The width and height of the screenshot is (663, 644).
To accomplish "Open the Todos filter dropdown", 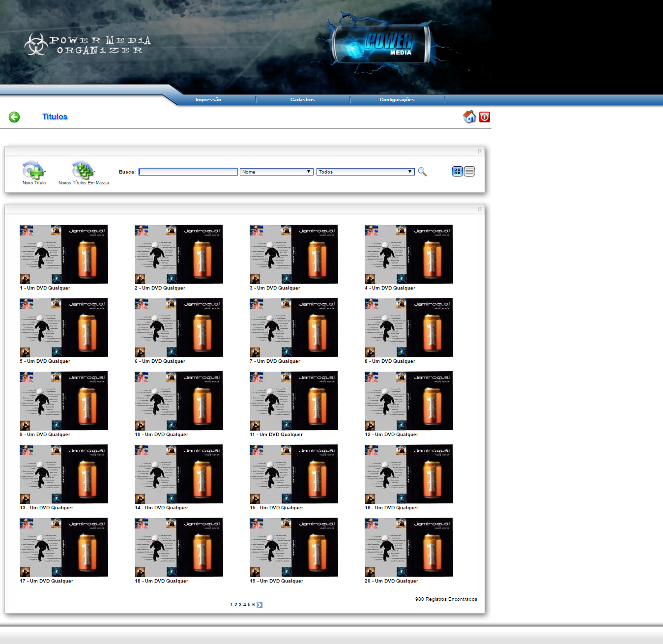I will click(366, 172).
